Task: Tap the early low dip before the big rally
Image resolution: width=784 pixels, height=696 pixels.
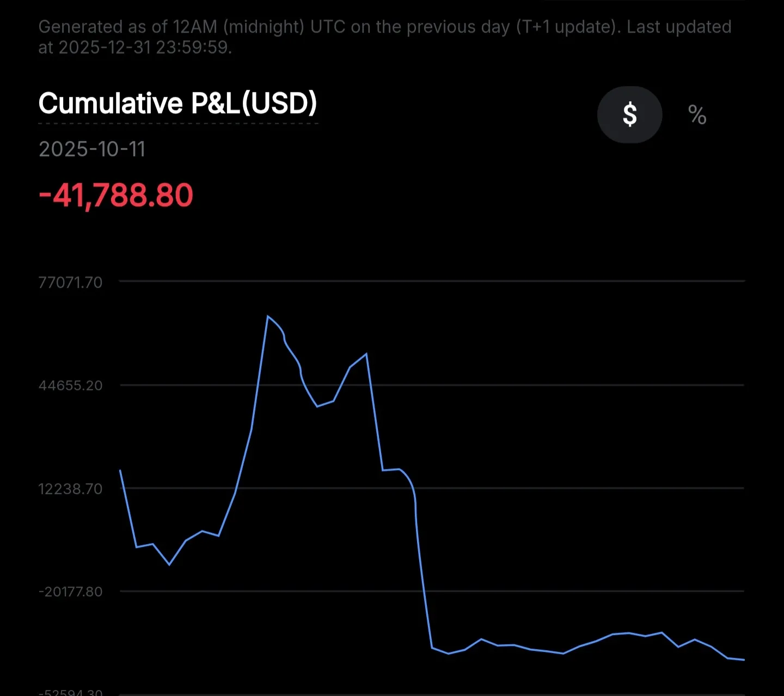Action: click(169, 564)
